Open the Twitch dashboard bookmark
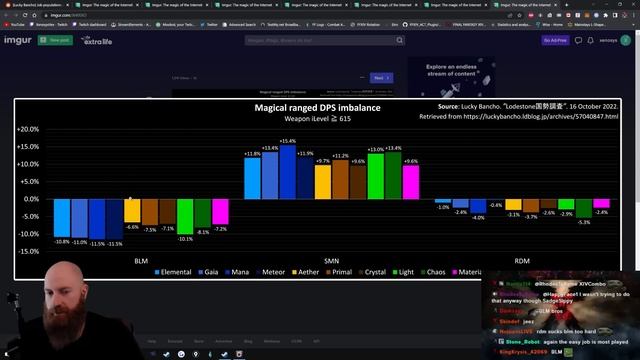Viewport: 640px width, 360px height. (89, 24)
